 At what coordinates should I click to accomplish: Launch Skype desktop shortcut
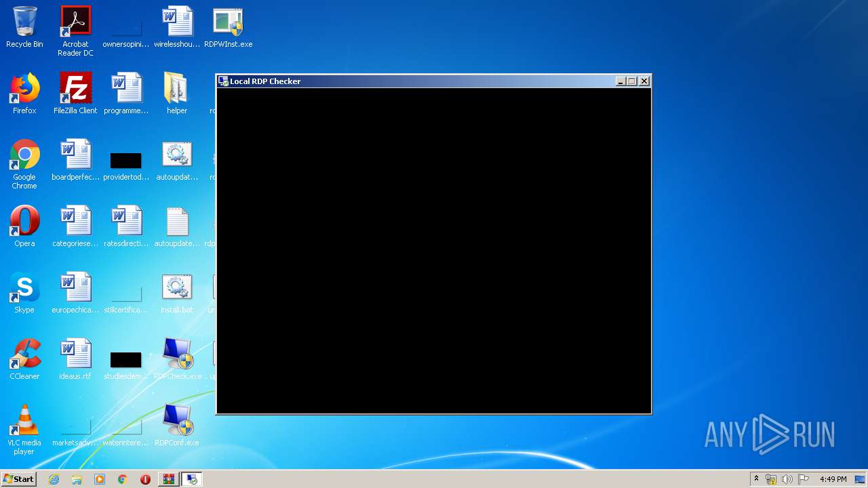[x=24, y=293]
